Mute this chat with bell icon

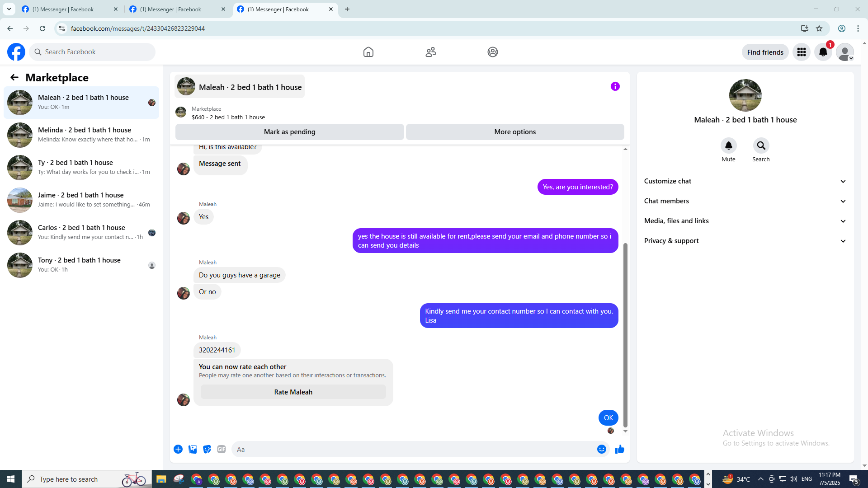click(x=728, y=145)
